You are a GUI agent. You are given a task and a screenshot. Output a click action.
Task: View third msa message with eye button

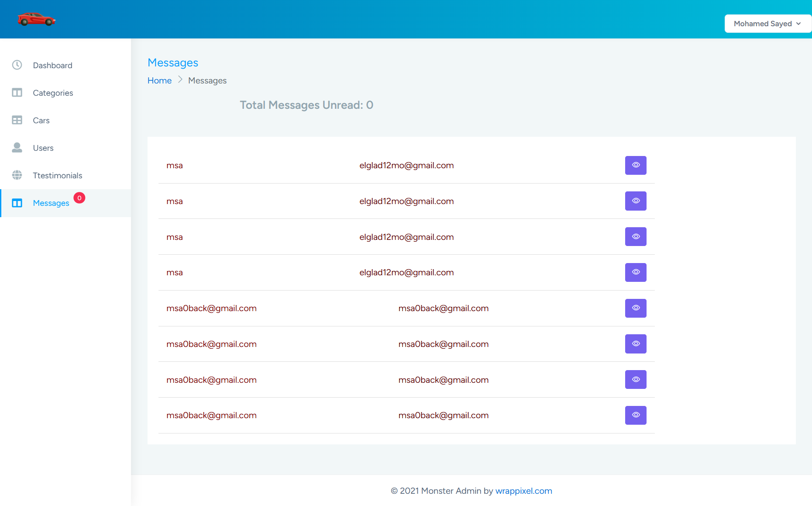(x=636, y=237)
